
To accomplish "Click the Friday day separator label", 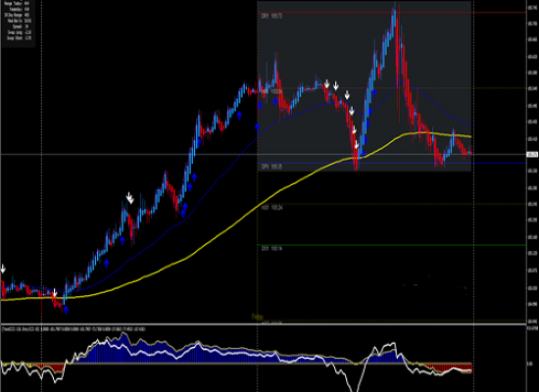I will [258, 317].
